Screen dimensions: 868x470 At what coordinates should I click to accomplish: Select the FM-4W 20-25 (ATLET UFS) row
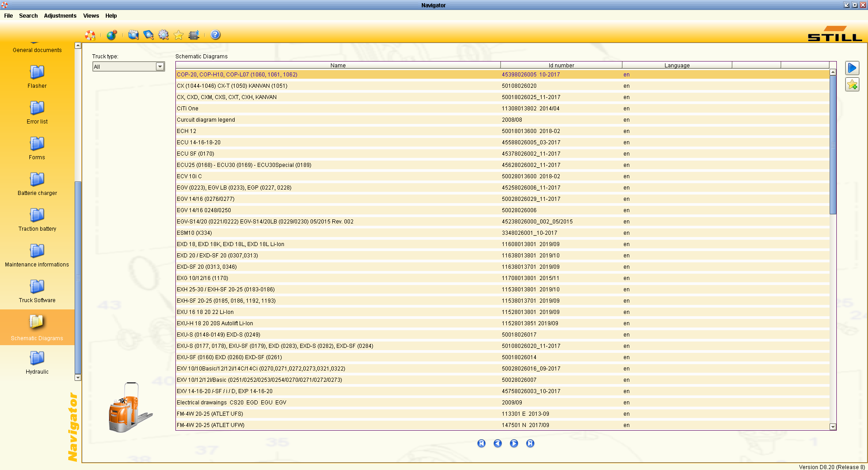pos(503,414)
